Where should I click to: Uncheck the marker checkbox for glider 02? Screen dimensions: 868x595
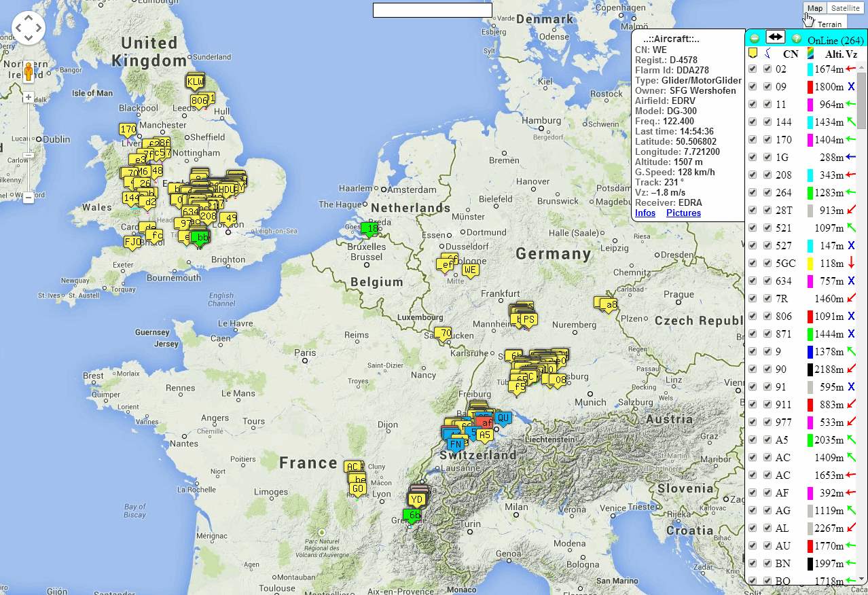(x=753, y=69)
